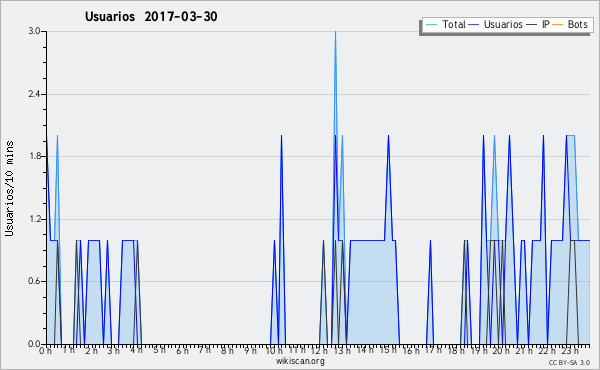This screenshot has width=600, height=370.
Task: Click the CC BY-SA 3.0 license text
Action: coord(569,362)
